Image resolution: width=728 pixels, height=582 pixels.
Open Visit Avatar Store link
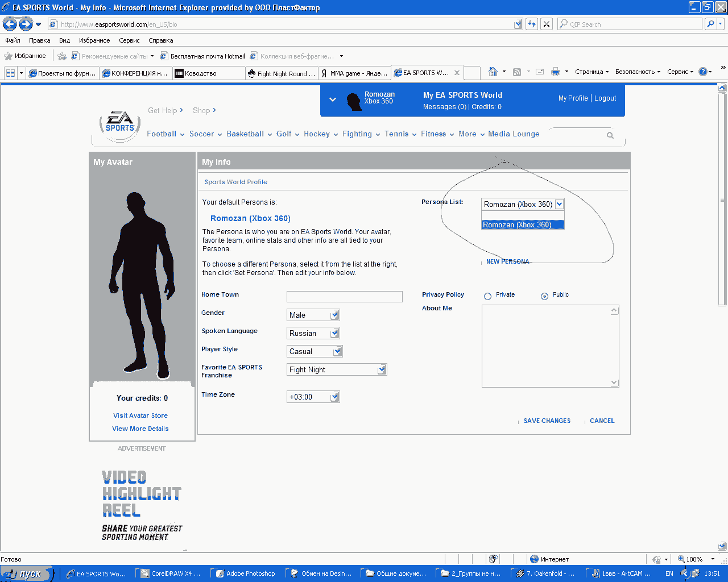pyautogui.click(x=140, y=415)
